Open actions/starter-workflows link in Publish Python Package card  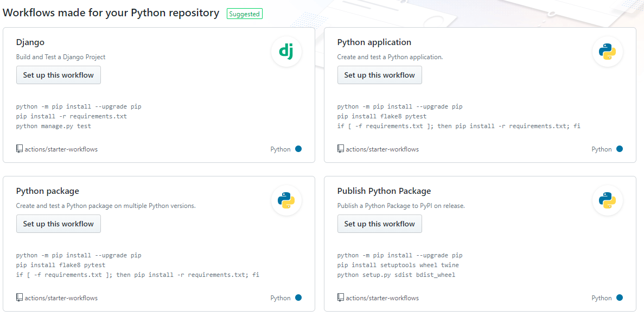pyautogui.click(x=382, y=298)
